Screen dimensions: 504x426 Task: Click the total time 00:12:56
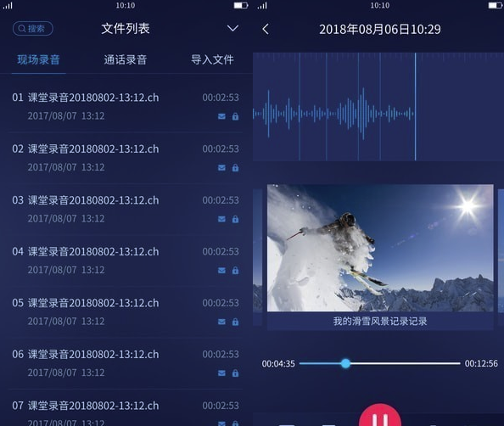pyautogui.click(x=481, y=363)
